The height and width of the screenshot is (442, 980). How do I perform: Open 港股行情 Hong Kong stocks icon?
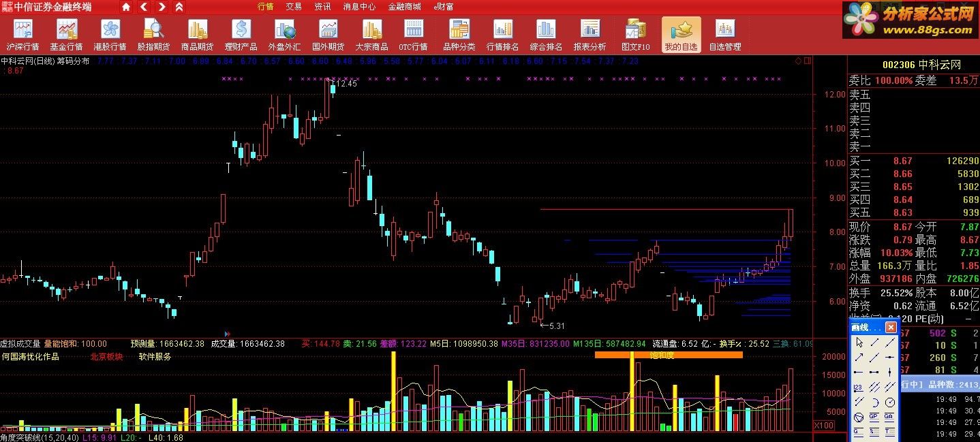110,34
